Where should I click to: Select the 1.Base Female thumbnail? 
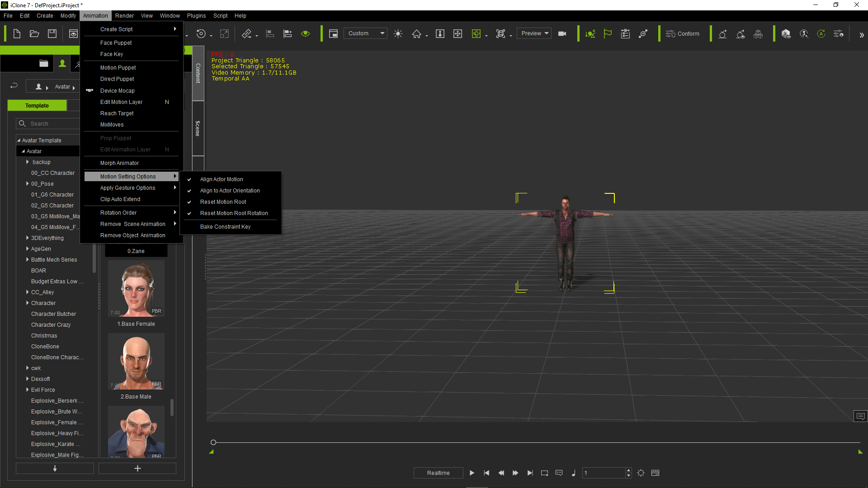click(136, 288)
